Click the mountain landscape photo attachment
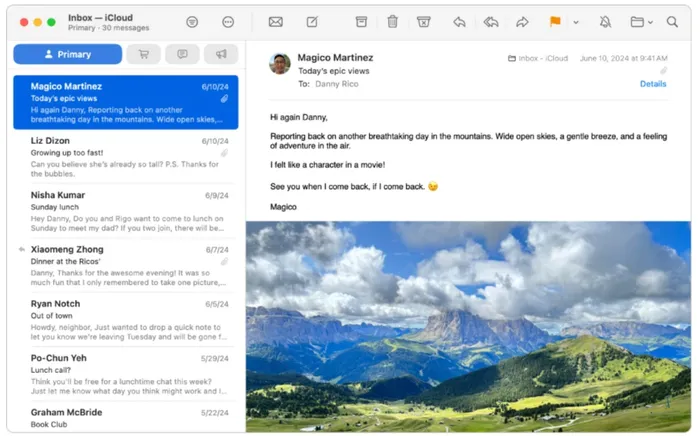700x436 pixels. click(468, 327)
